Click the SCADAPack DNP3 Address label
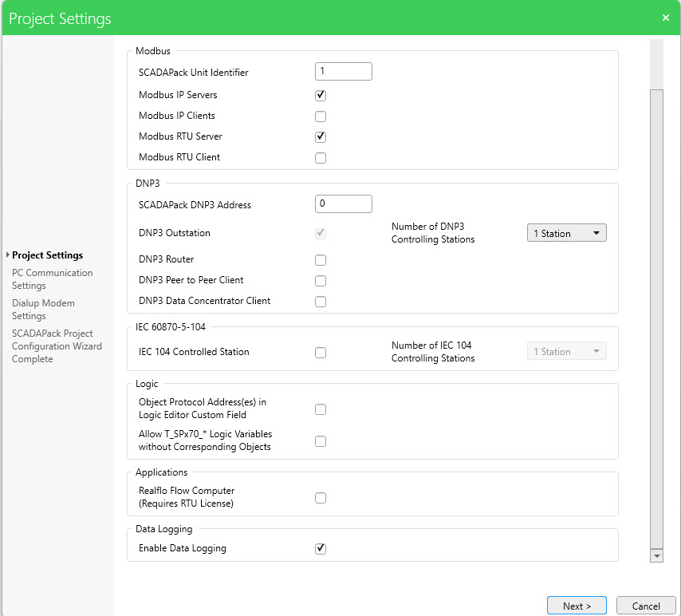This screenshot has height=616, width=681. (195, 205)
